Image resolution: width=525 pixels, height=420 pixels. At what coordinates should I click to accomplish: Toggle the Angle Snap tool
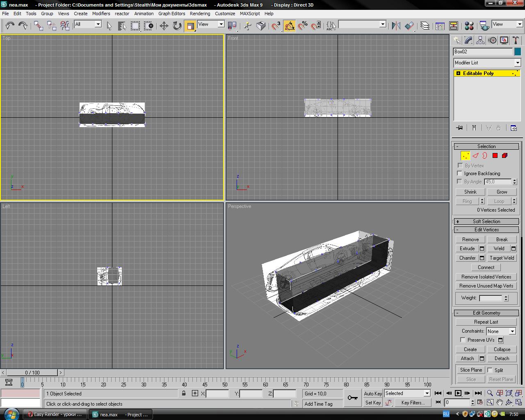coord(290,26)
